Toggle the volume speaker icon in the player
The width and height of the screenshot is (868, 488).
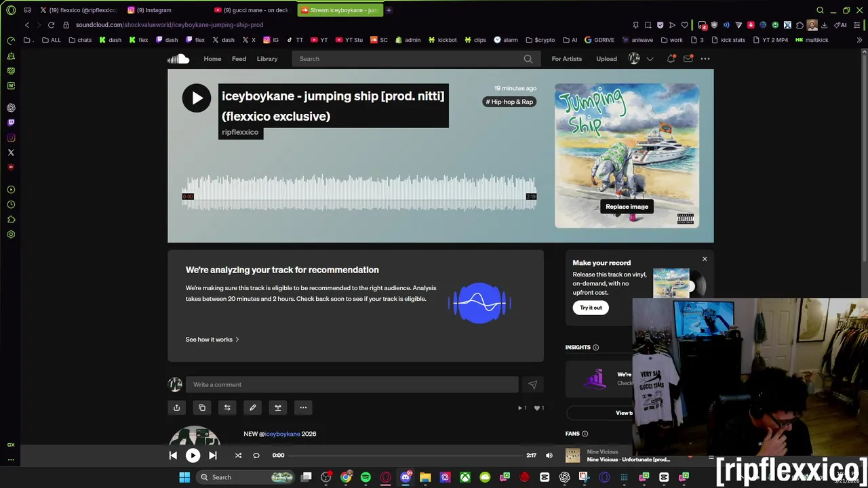[x=549, y=455]
